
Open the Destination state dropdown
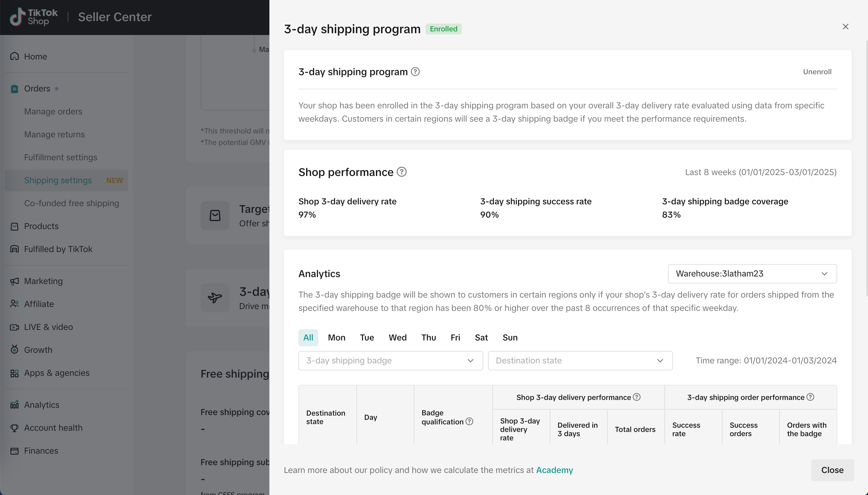580,361
